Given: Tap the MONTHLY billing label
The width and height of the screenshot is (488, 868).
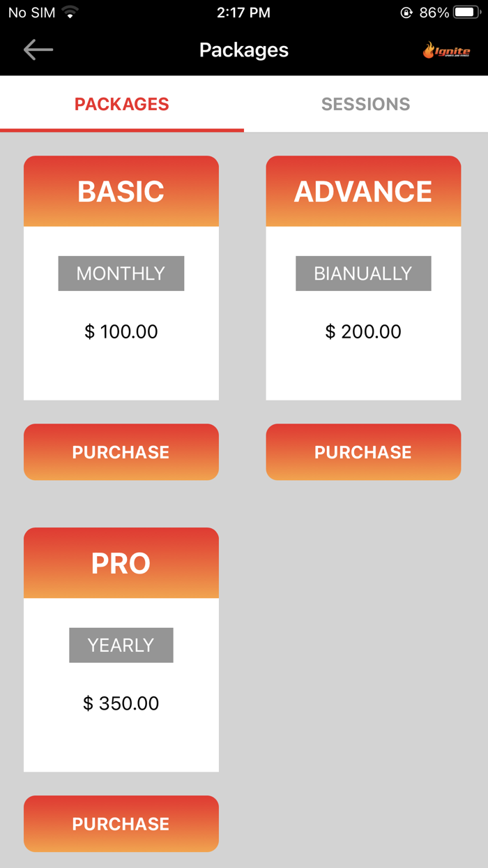Looking at the screenshot, I should (121, 274).
